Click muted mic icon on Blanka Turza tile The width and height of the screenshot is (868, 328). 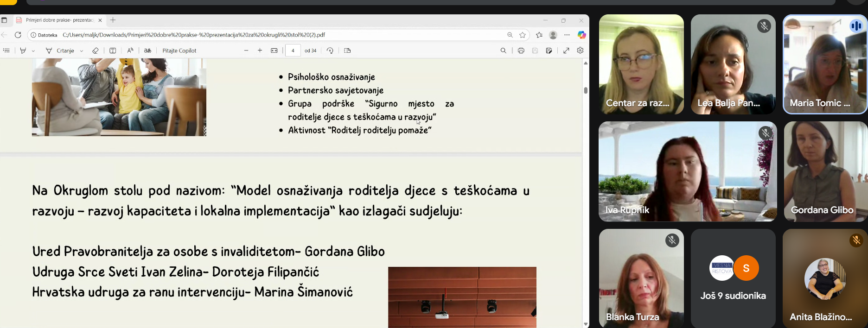(x=672, y=240)
